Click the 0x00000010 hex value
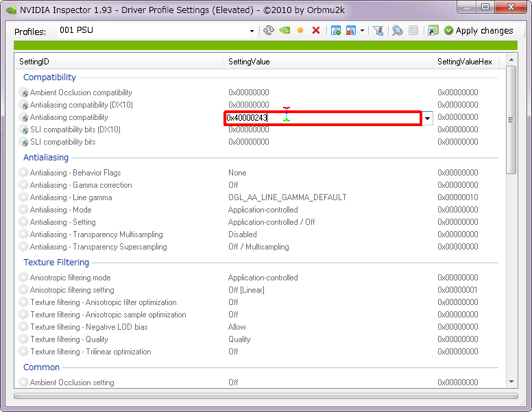 [458, 197]
